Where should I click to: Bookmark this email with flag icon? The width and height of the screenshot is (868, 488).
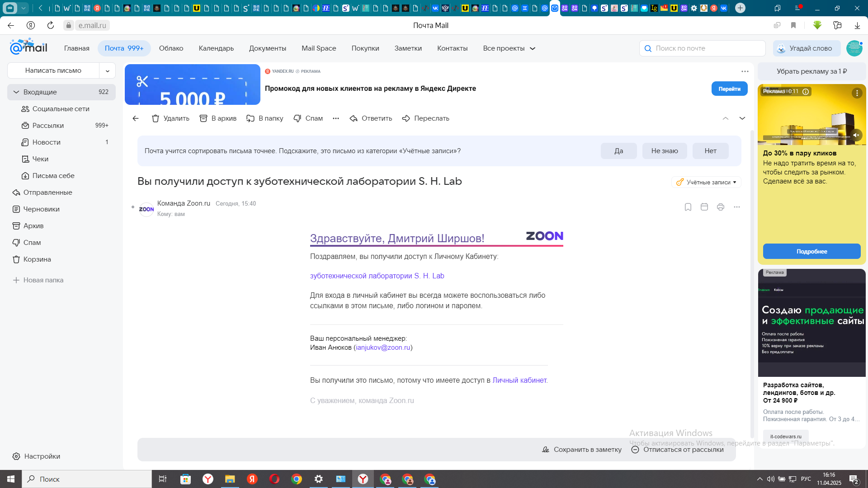point(688,207)
